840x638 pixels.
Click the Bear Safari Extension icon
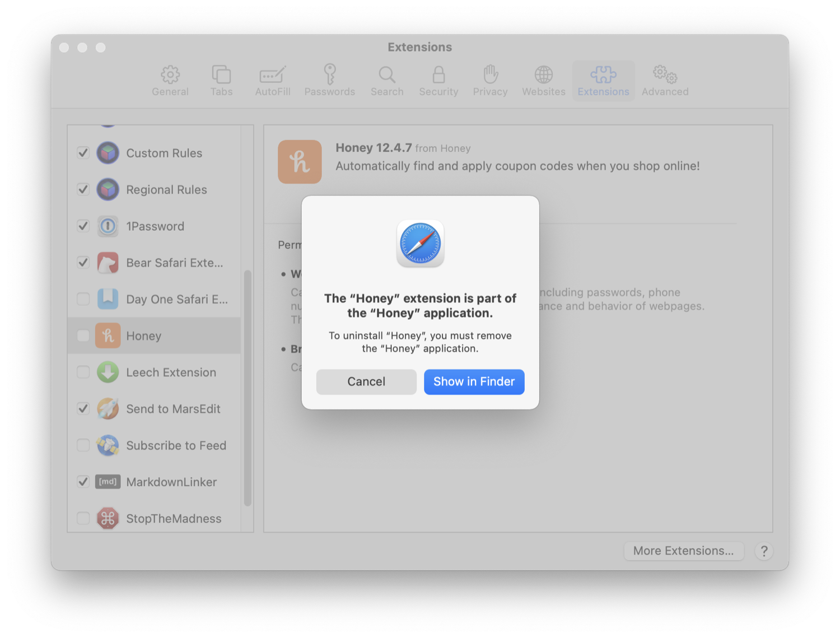click(x=108, y=263)
